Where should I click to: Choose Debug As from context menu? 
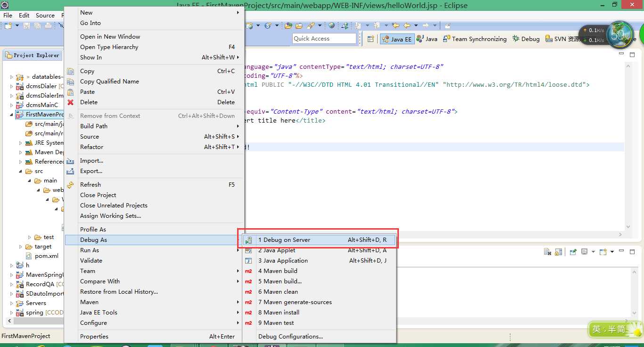(x=154, y=240)
